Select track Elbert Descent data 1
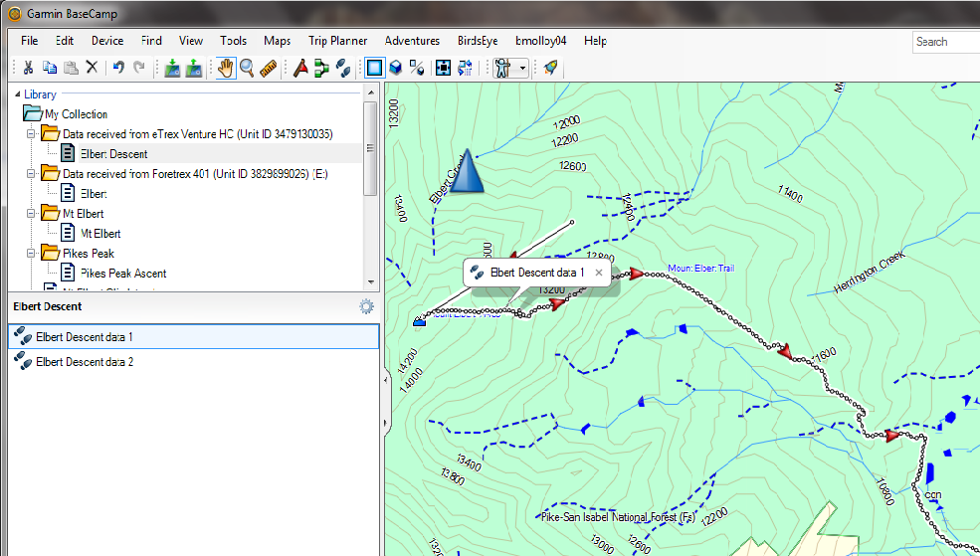This screenshot has height=556, width=980. tap(193, 337)
